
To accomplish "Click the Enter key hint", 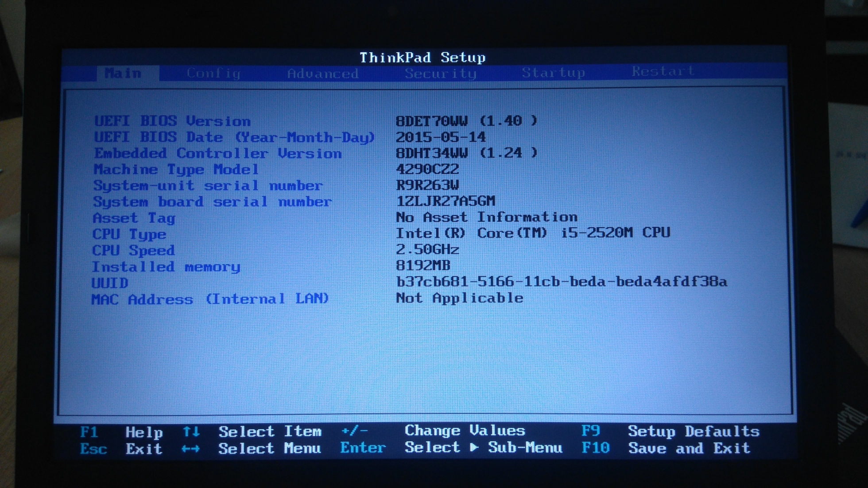I will click(x=363, y=448).
